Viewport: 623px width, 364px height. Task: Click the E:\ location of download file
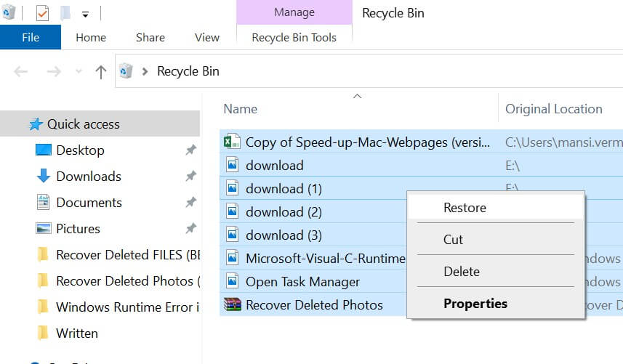(513, 166)
